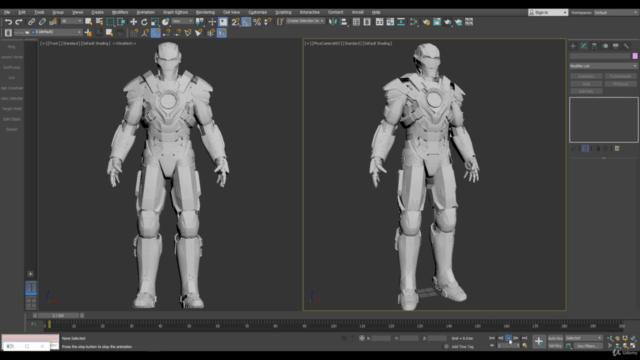Open the Select by Name icon
640x360 pixels.
pyautogui.click(x=99, y=22)
